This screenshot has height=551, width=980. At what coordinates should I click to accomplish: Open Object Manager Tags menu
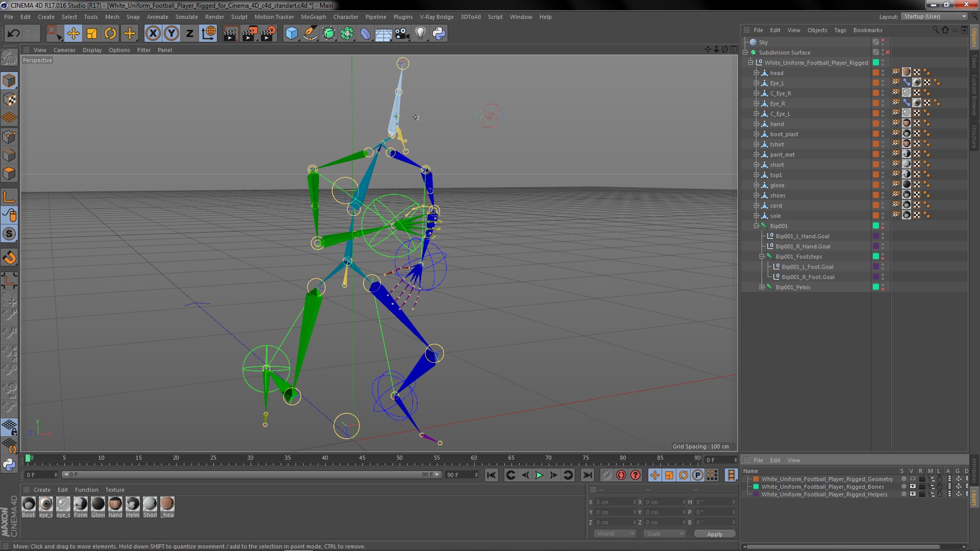click(840, 30)
